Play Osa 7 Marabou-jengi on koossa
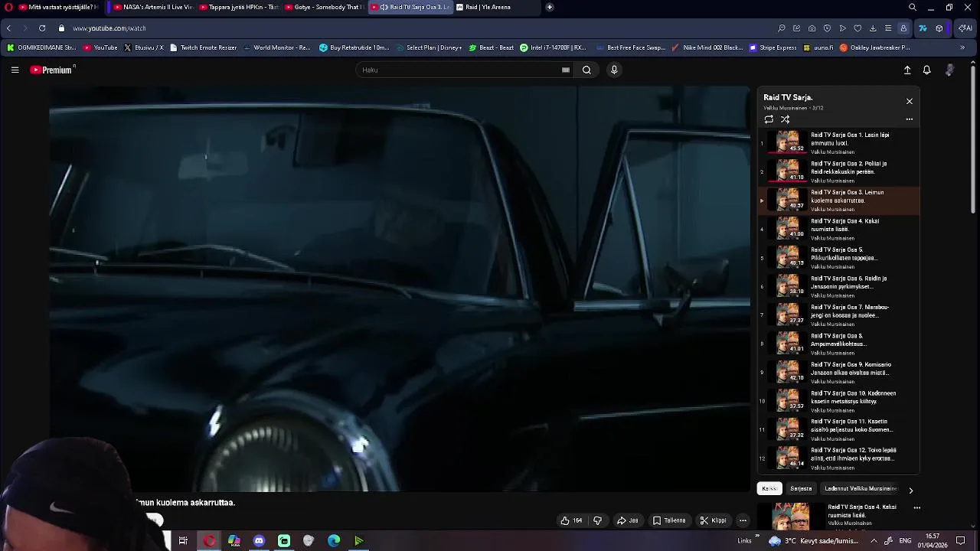This screenshot has width=980, height=551. tap(838, 315)
